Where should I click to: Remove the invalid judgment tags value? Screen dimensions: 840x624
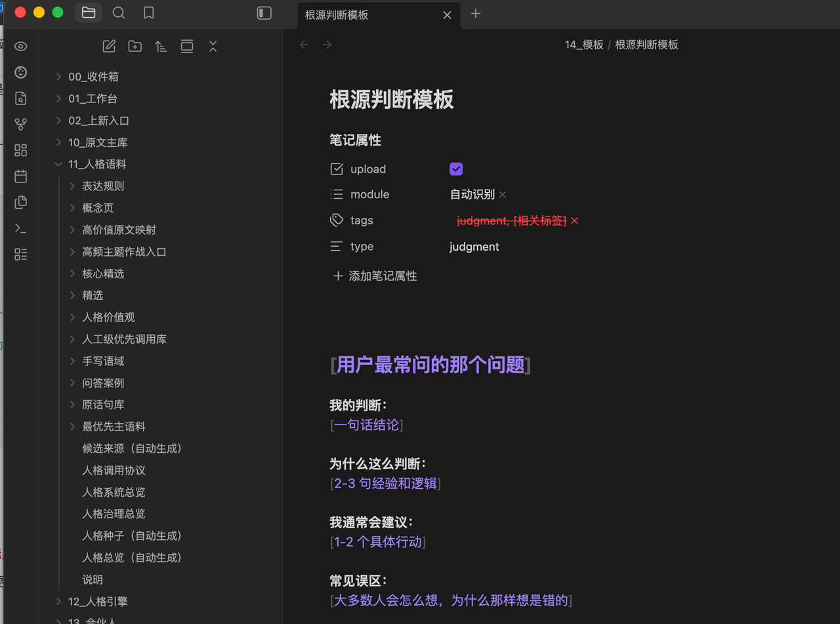point(575,221)
